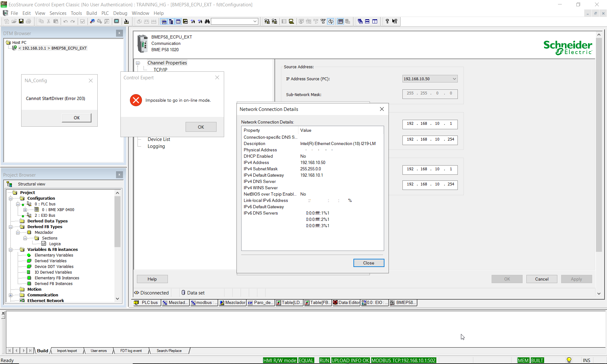Click the Project Browser scroll down arrow
The width and height of the screenshot is (607, 364).
[117, 299]
